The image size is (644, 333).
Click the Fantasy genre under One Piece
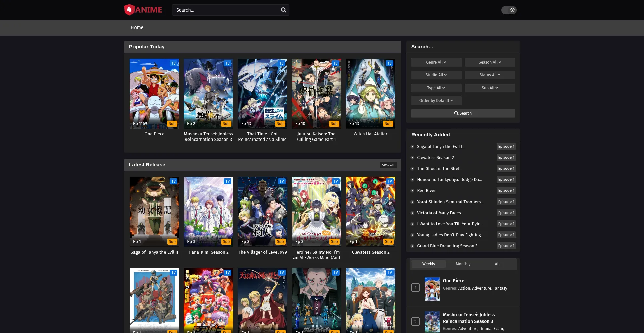pyautogui.click(x=500, y=288)
